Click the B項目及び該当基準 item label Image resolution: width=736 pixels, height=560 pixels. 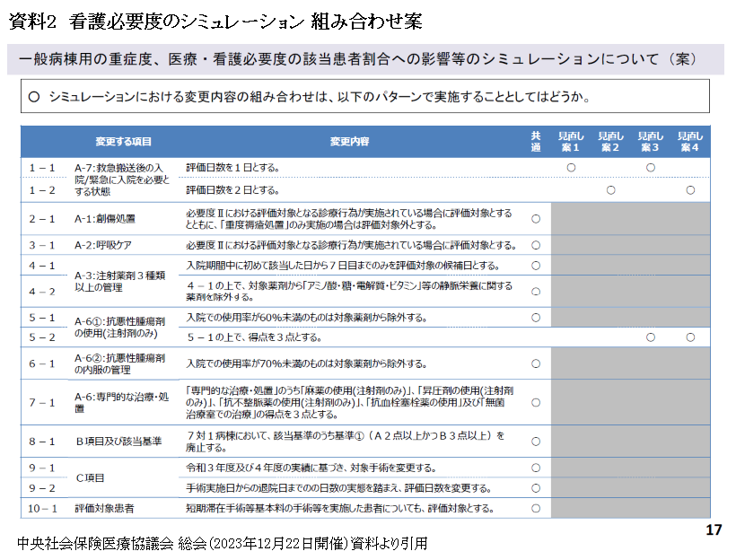(x=118, y=442)
